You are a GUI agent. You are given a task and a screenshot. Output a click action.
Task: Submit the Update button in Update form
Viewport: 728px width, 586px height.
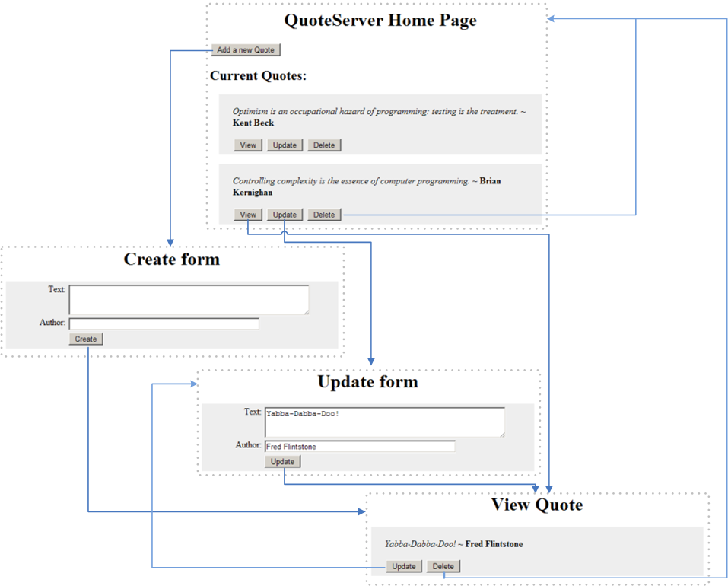click(x=283, y=461)
